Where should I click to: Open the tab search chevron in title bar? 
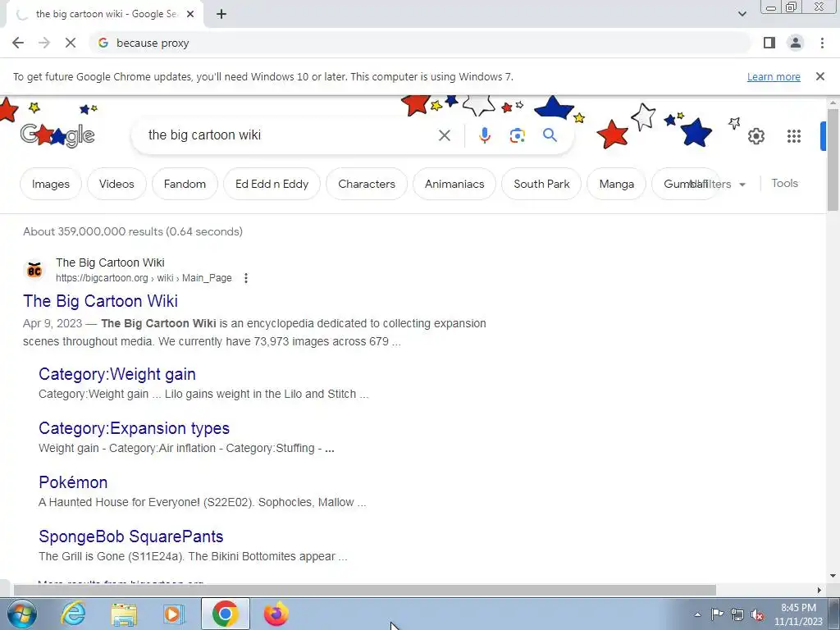(742, 14)
